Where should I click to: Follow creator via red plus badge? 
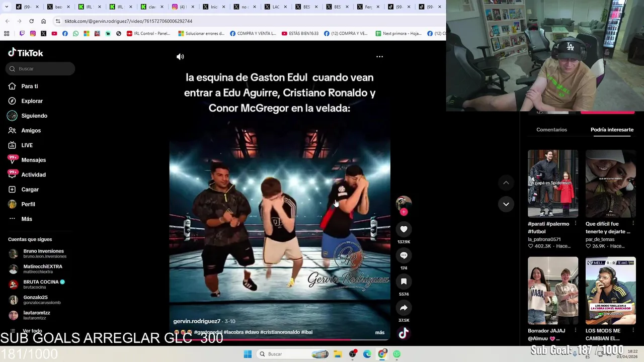coord(404,212)
